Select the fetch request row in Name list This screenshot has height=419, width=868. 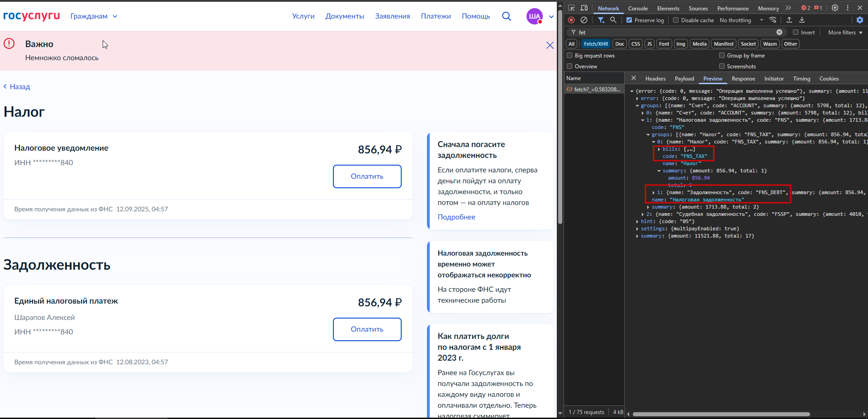pos(594,89)
